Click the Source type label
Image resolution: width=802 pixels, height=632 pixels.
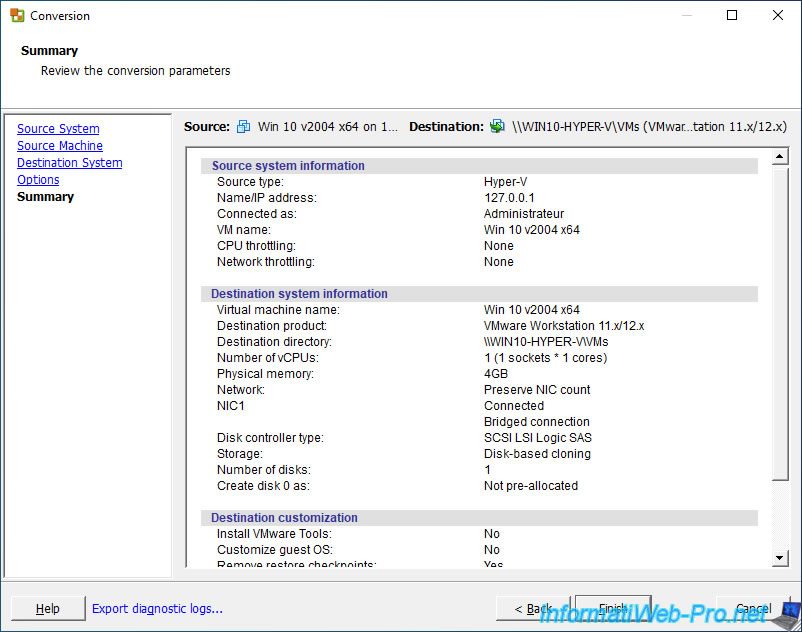click(250, 182)
